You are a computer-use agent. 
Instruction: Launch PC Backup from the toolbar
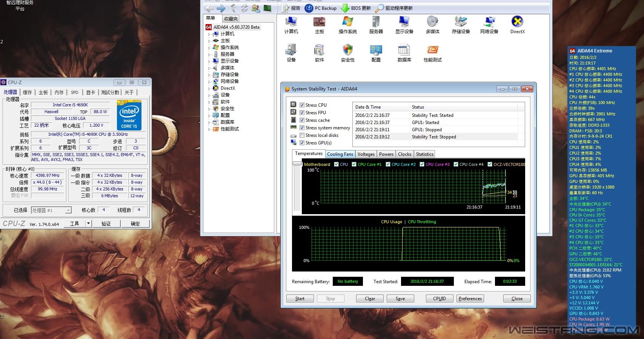click(321, 8)
